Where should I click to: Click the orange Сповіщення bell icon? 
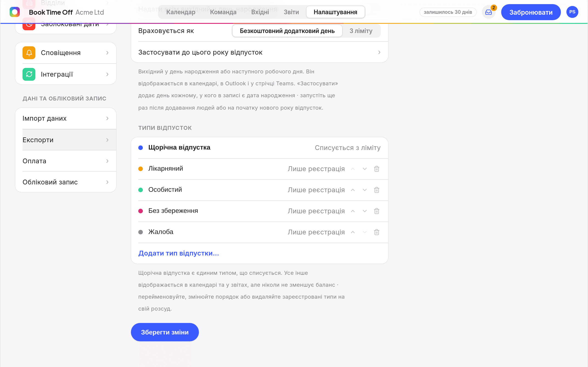pos(29,53)
